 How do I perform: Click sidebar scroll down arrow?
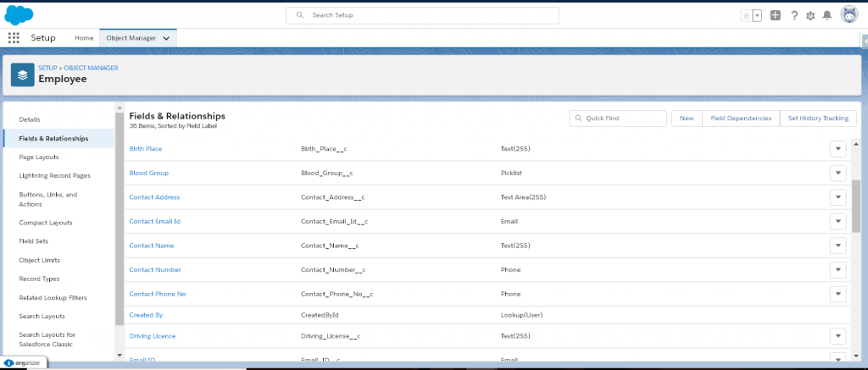tap(120, 355)
